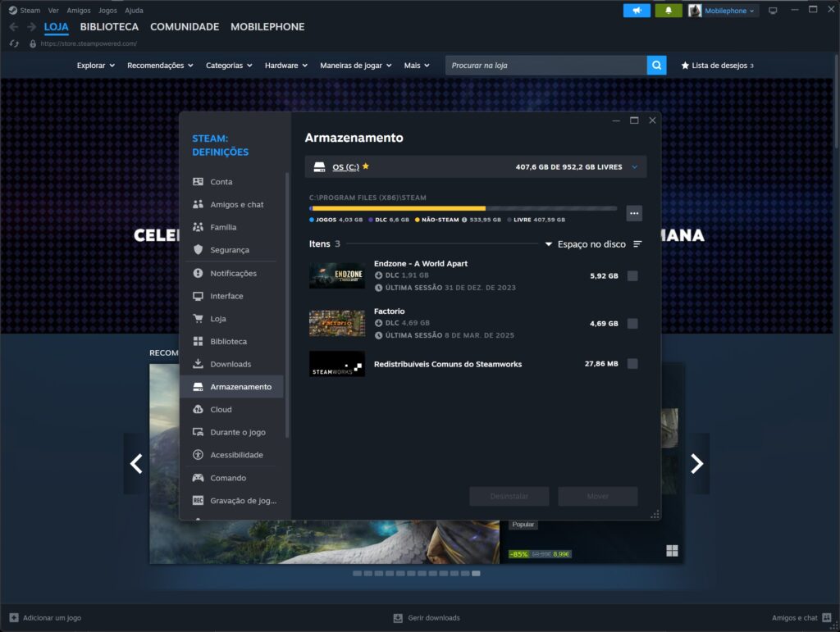Expand the Mobilephone account dropdown
Screen dimensions: 840x632
point(726,10)
